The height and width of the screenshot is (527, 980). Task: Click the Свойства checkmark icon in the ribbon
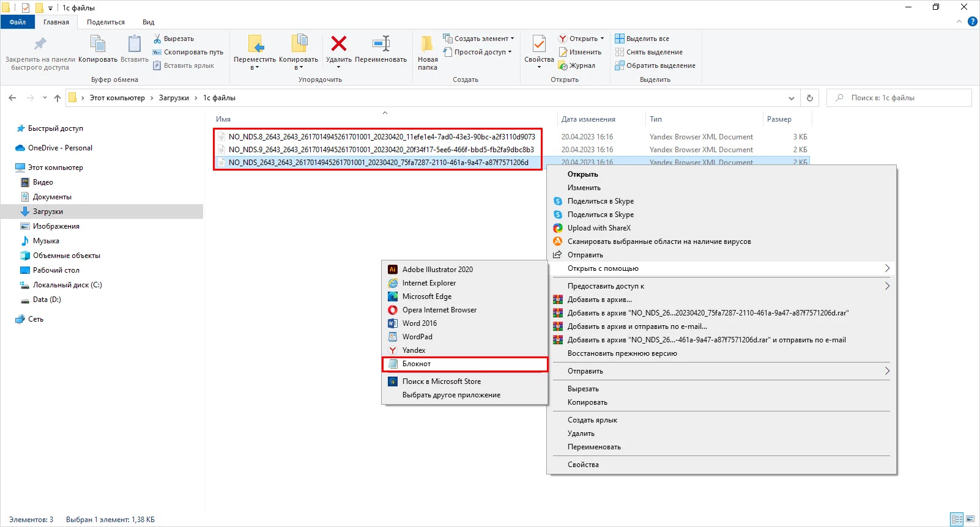[x=539, y=44]
